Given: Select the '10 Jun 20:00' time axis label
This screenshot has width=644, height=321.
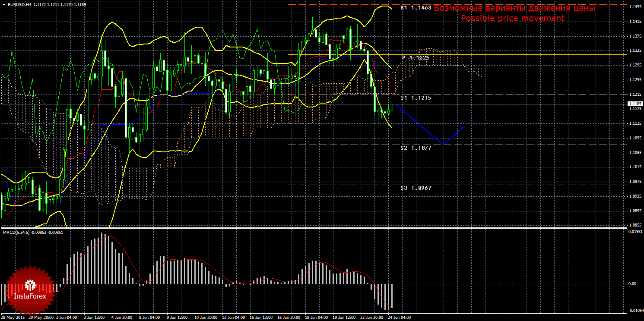Looking at the screenshot, I should tap(205, 317).
